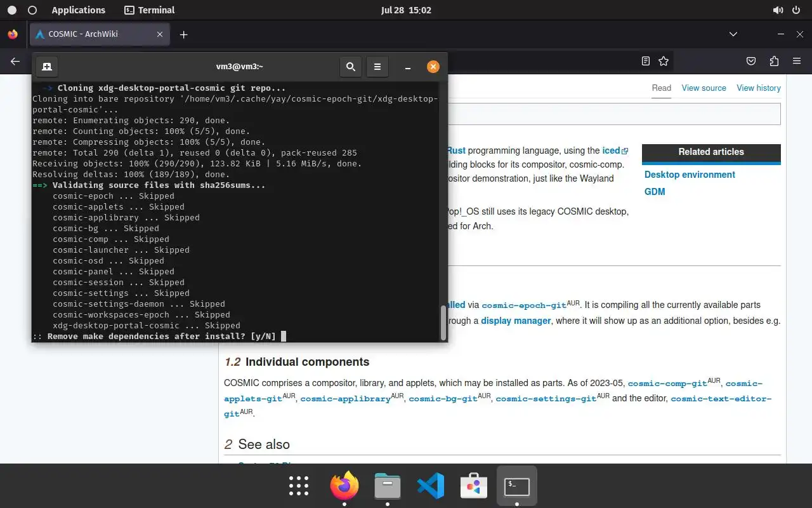Open a new Firefox tab

183,34
